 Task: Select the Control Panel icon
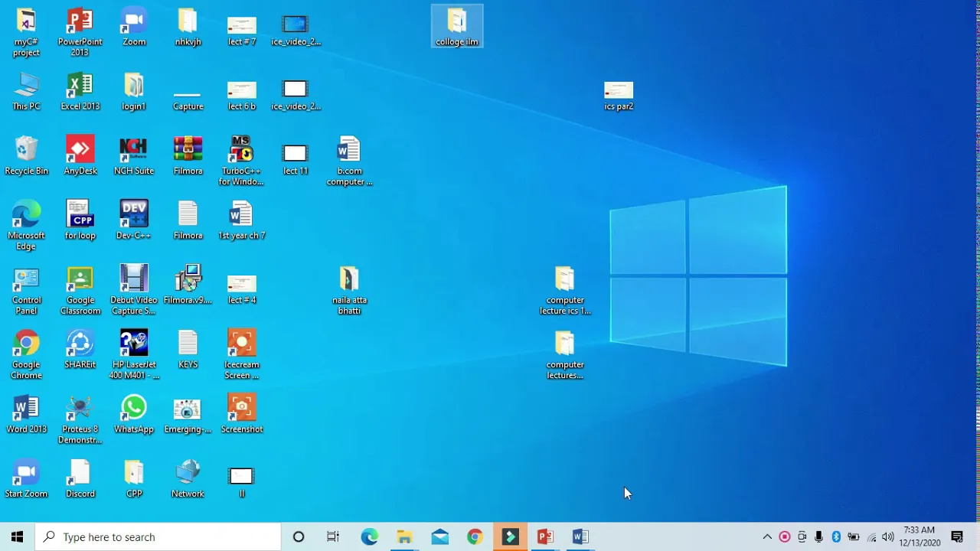click(x=26, y=291)
